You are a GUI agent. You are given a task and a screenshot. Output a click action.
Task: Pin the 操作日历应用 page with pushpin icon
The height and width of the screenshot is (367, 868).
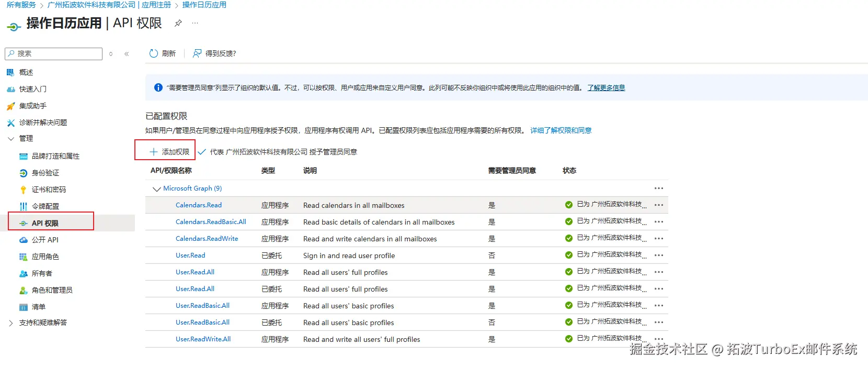click(178, 23)
